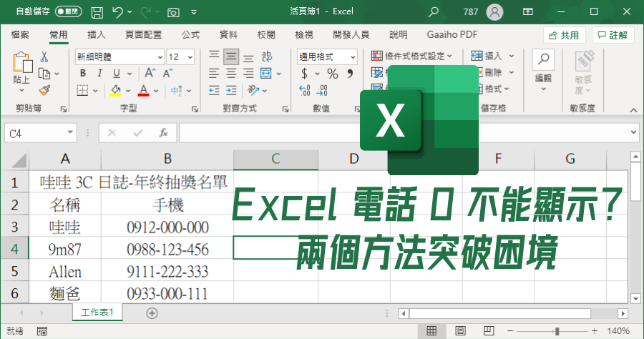
Task: Click the Ribbon Display Options icon
Action: tap(528, 11)
